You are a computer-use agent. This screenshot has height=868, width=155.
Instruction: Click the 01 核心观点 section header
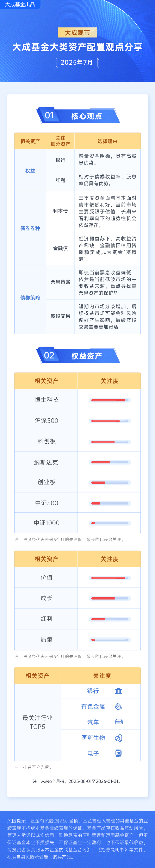coord(78,116)
